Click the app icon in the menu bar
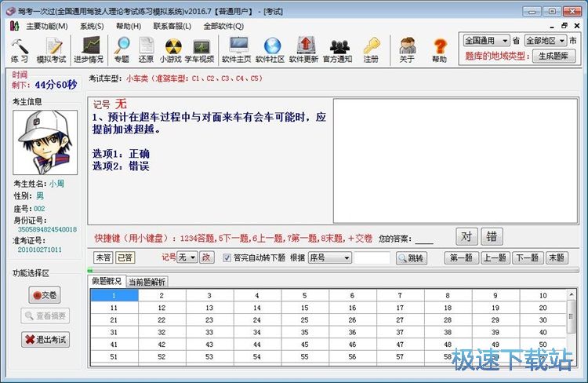This screenshot has height=383, width=588. [14, 26]
